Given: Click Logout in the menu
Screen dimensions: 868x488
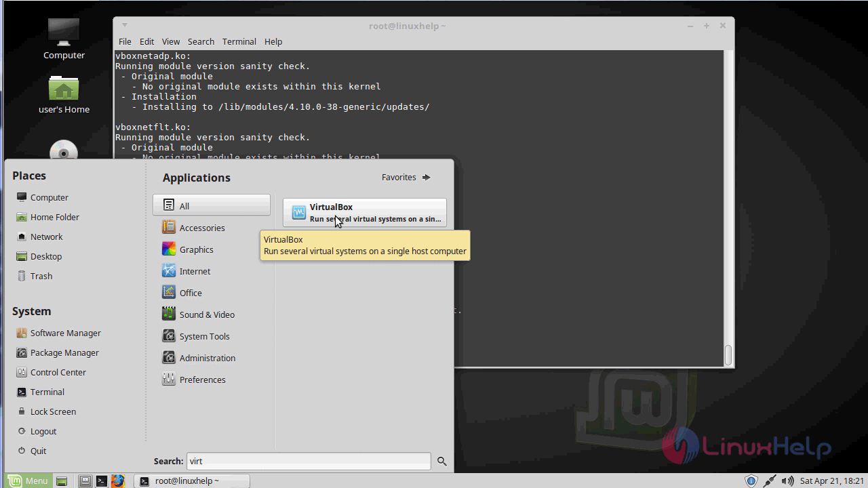Looking at the screenshot, I should click(37, 431).
